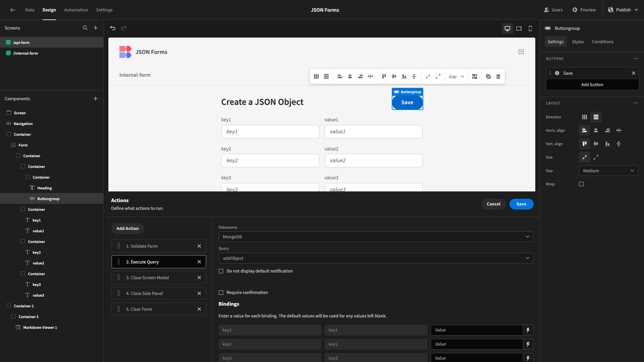Switch to the Conditions tab in Buttongroup panel
Screen dimensions: 644x362
(602, 42)
